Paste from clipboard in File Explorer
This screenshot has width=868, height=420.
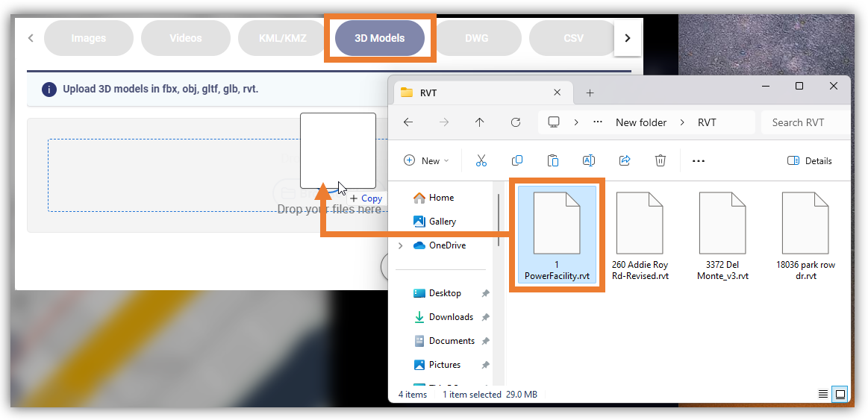553,160
